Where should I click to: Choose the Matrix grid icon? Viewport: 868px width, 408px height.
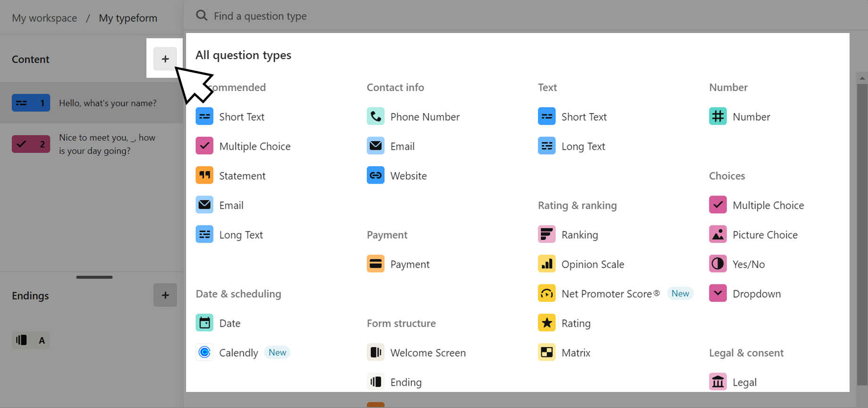546,352
